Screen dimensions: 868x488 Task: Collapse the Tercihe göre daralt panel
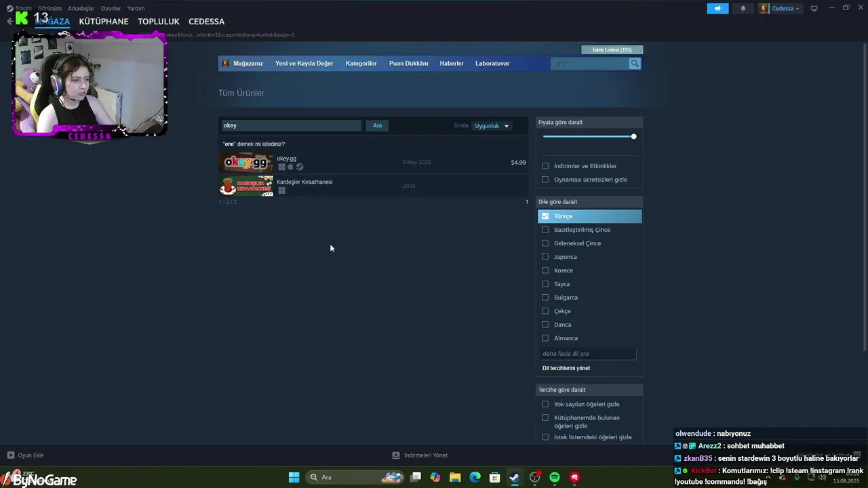[589, 390]
